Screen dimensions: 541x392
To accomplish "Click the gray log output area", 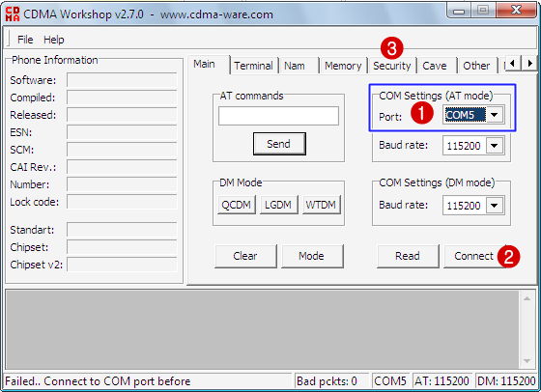I will tap(262, 330).
